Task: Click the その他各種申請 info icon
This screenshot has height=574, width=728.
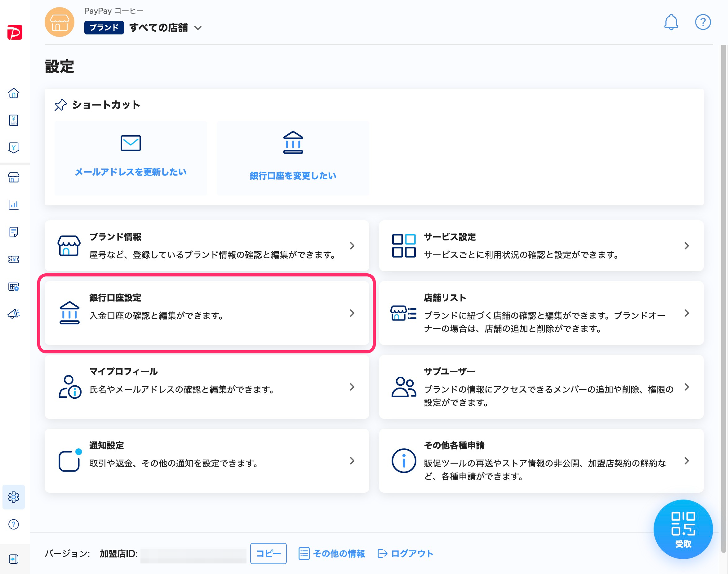Action: (x=404, y=460)
